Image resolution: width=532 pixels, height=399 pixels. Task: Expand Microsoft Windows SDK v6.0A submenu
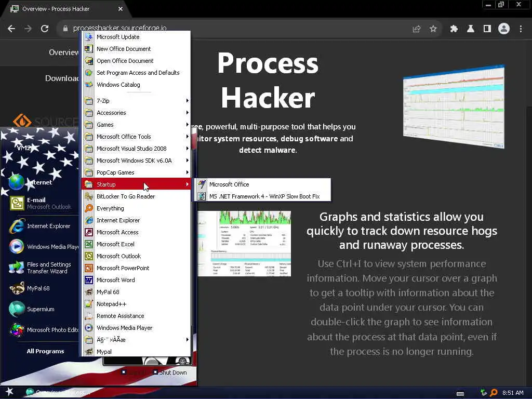pyautogui.click(x=136, y=161)
